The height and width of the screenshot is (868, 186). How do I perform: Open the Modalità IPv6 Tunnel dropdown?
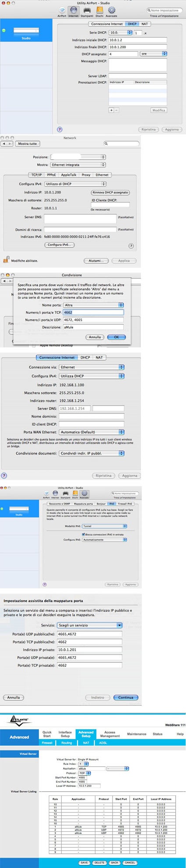click(x=104, y=526)
